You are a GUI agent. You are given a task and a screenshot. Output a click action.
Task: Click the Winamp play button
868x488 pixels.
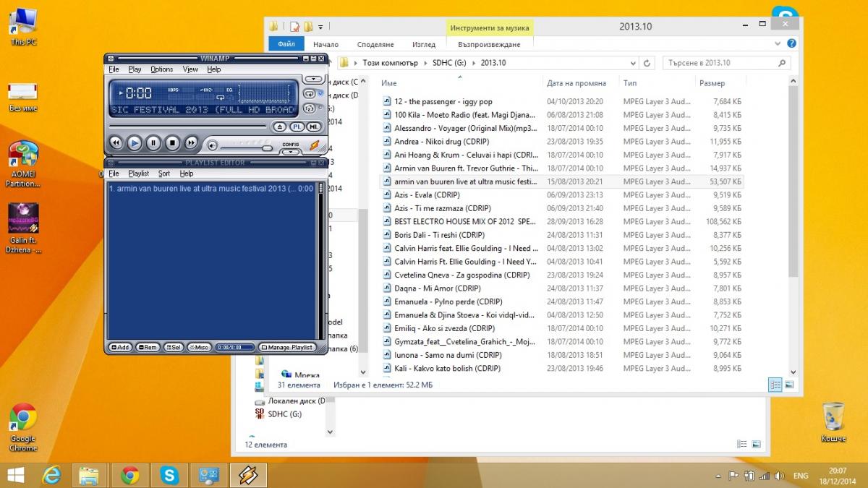[x=135, y=143]
